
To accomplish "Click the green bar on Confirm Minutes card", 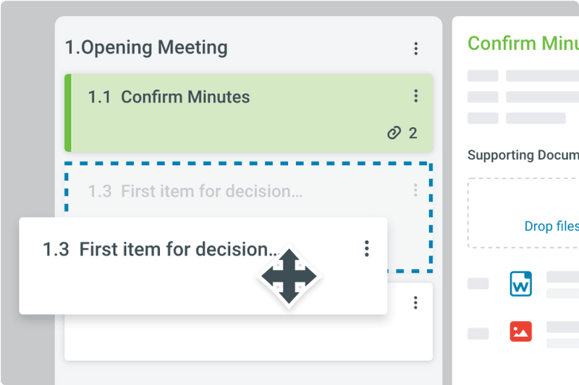I will tap(68, 113).
